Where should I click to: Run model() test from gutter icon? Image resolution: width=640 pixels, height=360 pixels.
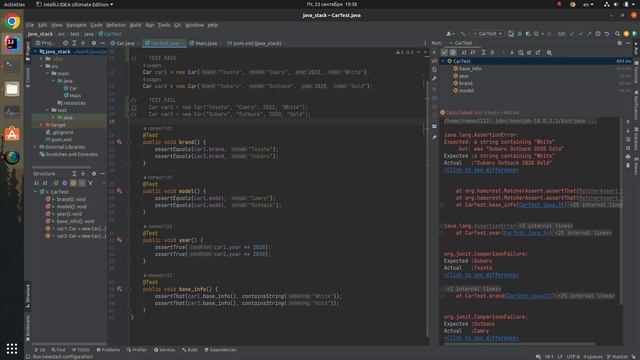[x=119, y=191]
